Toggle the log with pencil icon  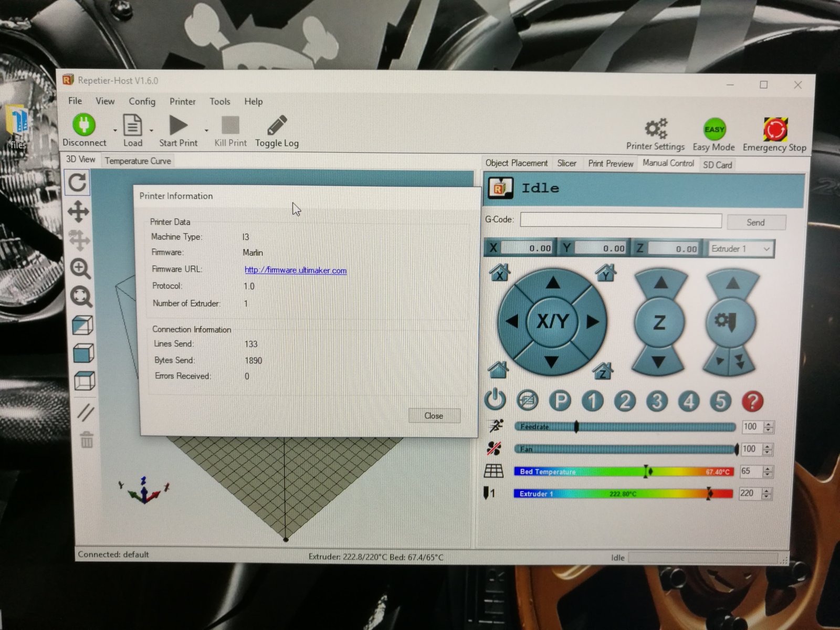[x=277, y=125]
